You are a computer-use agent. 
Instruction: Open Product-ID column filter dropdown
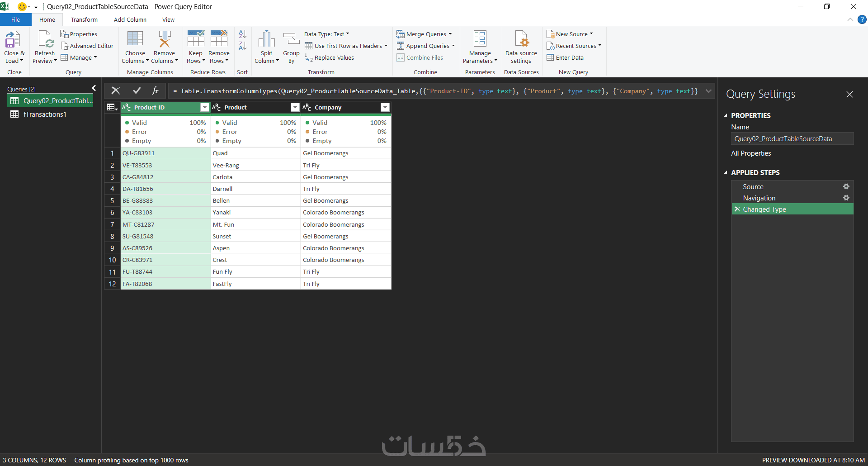coord(205,107)
